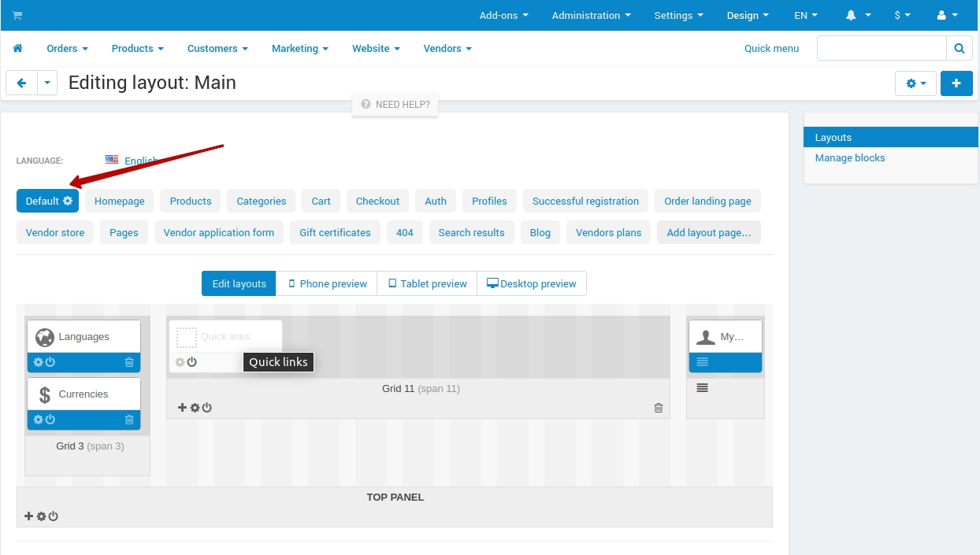Click the Need Help? button
Screen dimensions: 980x555
(x=395, y=104)
